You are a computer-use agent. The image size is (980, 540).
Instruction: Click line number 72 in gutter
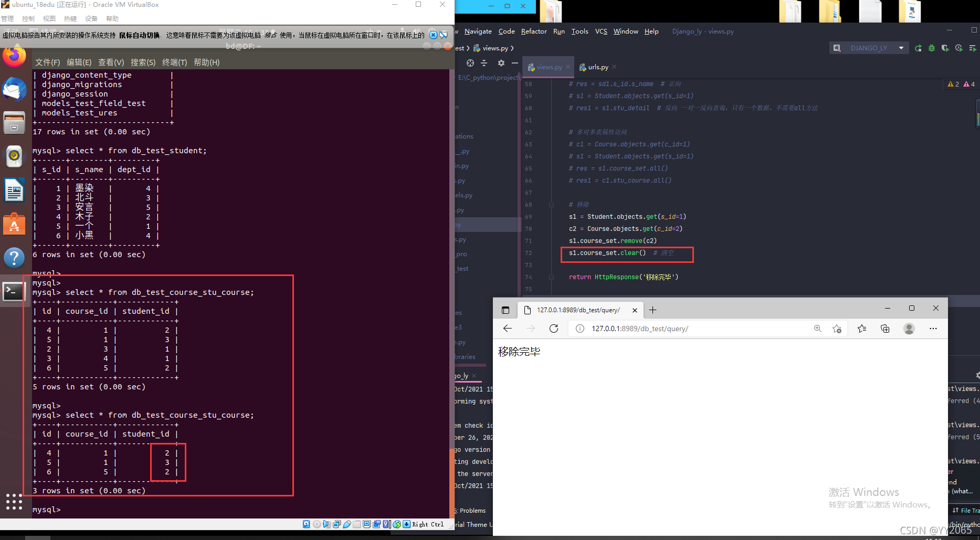pyautogui.click(x=528, y=253)
